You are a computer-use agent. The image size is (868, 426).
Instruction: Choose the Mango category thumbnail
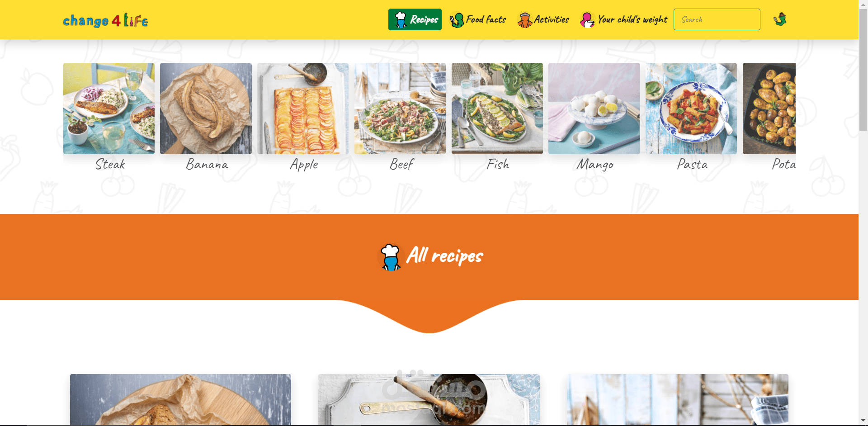click(x=594, y=109)
